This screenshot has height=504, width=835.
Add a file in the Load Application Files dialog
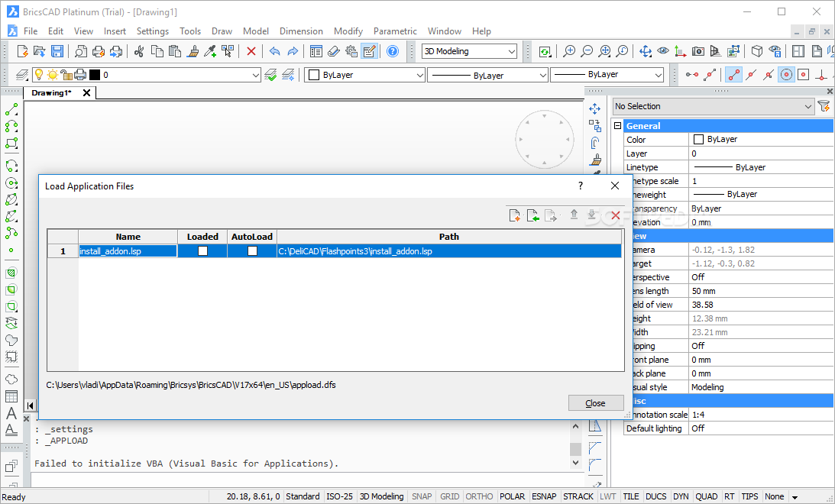[x=514, y=215]
